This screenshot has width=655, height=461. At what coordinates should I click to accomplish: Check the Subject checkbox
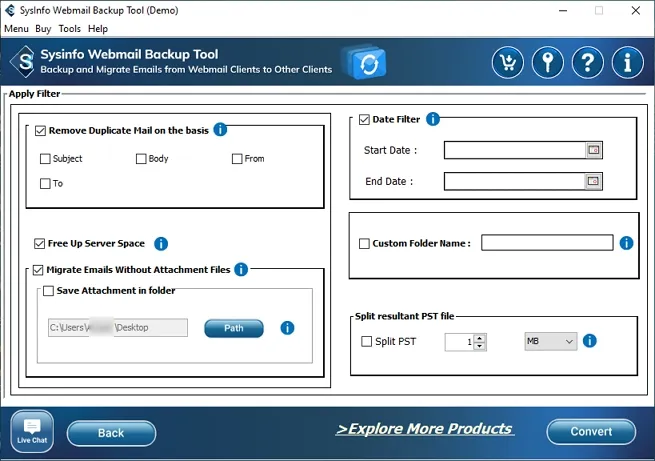click(45, 159)
